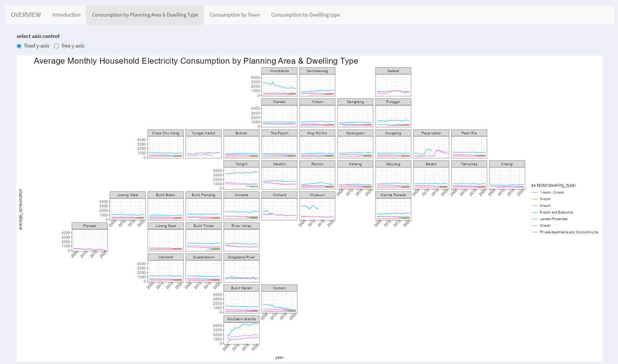Click the Overall legend entry

(545, 226)
